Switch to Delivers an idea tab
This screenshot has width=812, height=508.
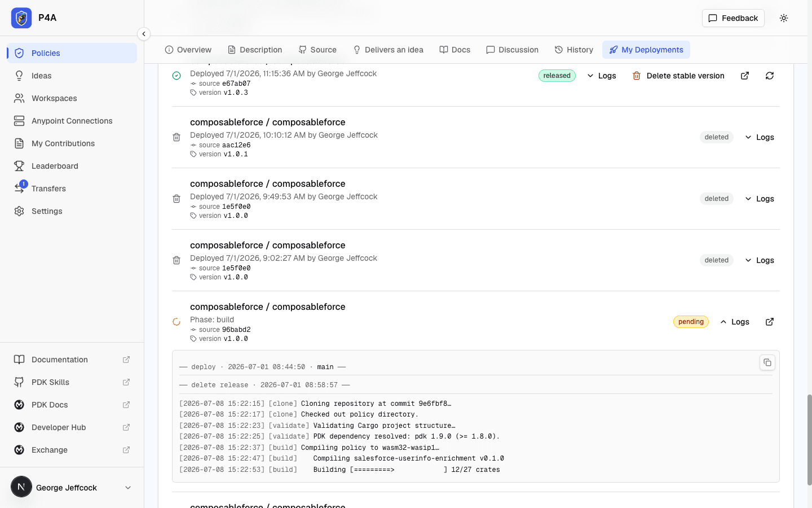point(388,50)
